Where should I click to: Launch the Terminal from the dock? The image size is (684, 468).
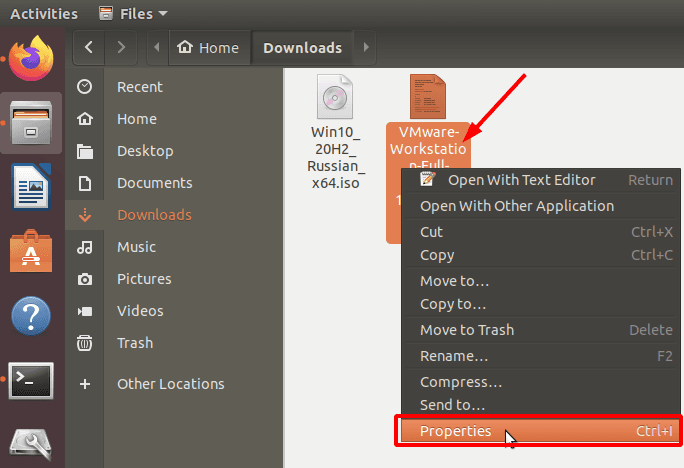click(x=31, y=380)
